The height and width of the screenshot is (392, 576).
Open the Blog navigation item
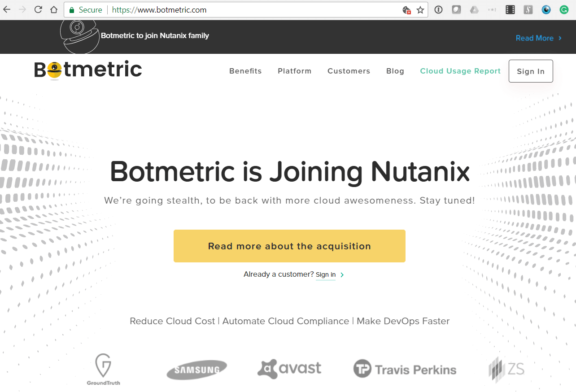(x=395, y=71)
